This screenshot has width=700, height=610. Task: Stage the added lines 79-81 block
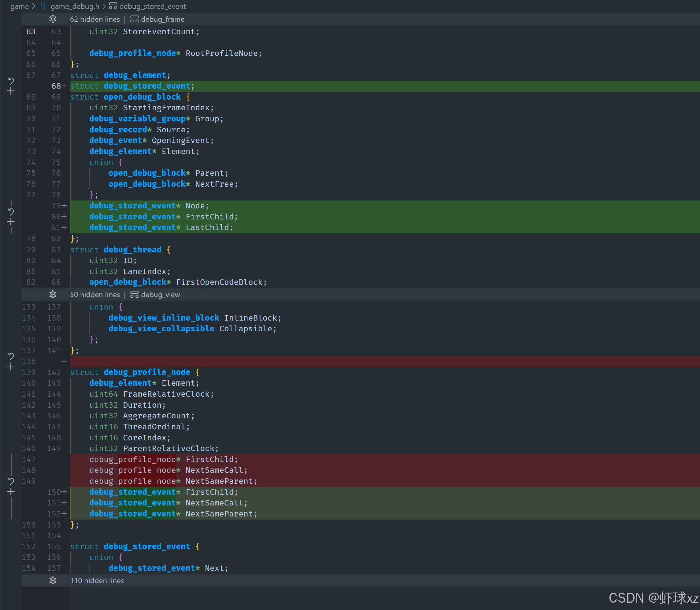tap(11, 222)
